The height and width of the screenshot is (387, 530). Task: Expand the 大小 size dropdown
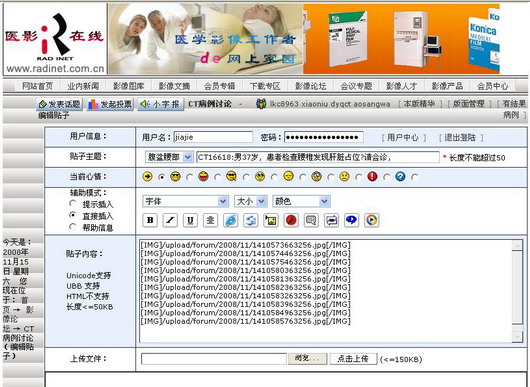point(251,201)
